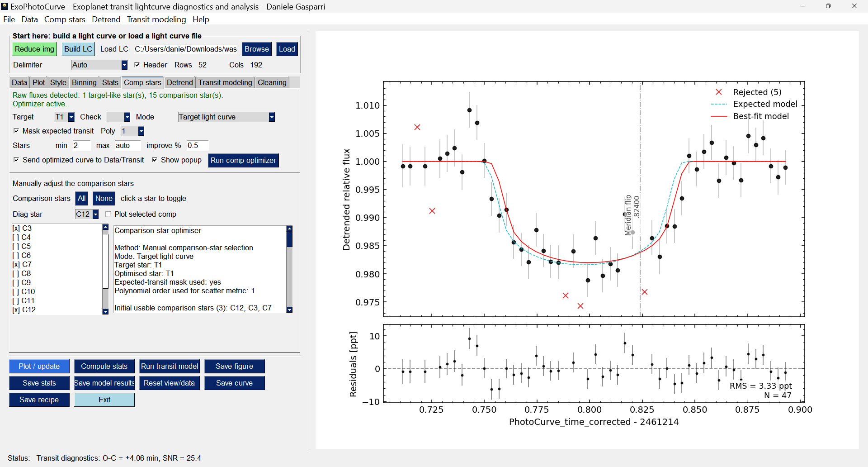Click the improve % input field

coord(198,145)
